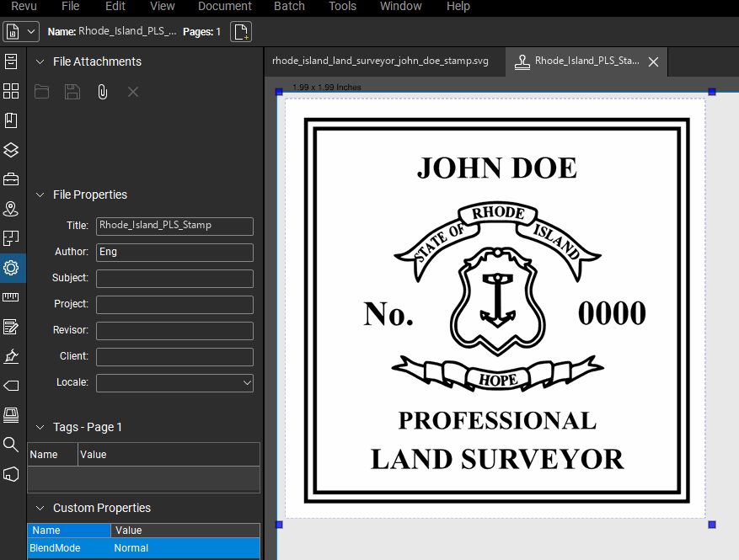Screen dimensions: 739x560
Task: Click the Pages: 1 indicator
Action: tap(201, 31)
